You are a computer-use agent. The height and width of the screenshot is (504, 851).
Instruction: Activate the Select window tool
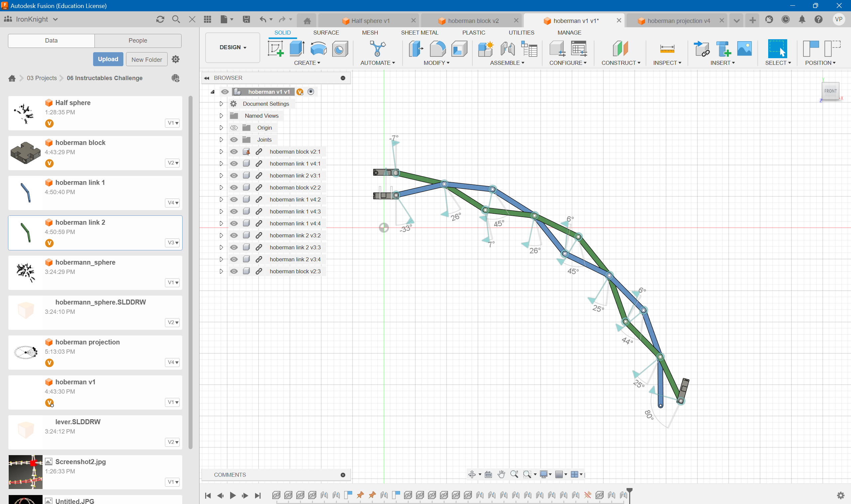click(x=777, y=49)
